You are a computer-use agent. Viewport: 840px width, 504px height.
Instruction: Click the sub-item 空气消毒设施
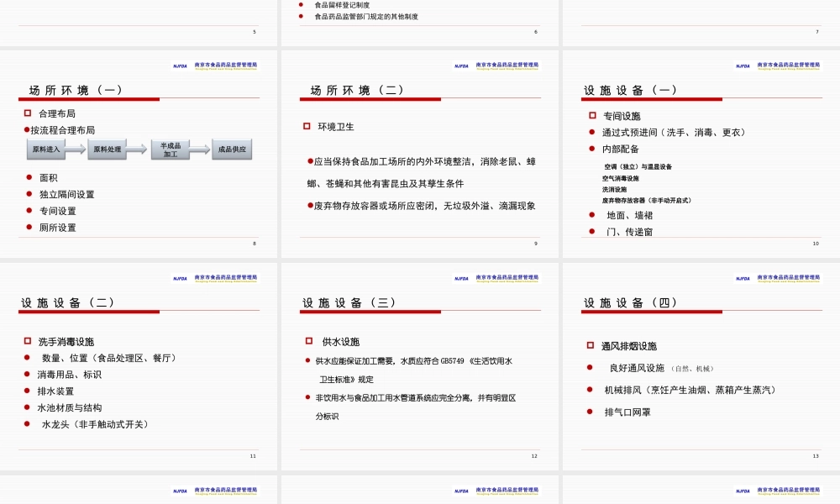(621, 178)
